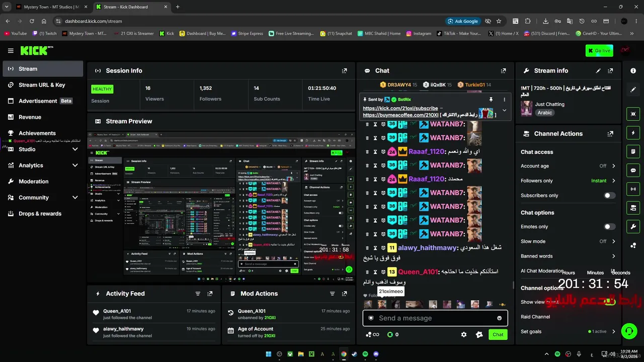Image resolution: width=644 pixels, height=362 pixels.
Task: Open the kick.com/21oxi/subscribe link
Action: 400,108
